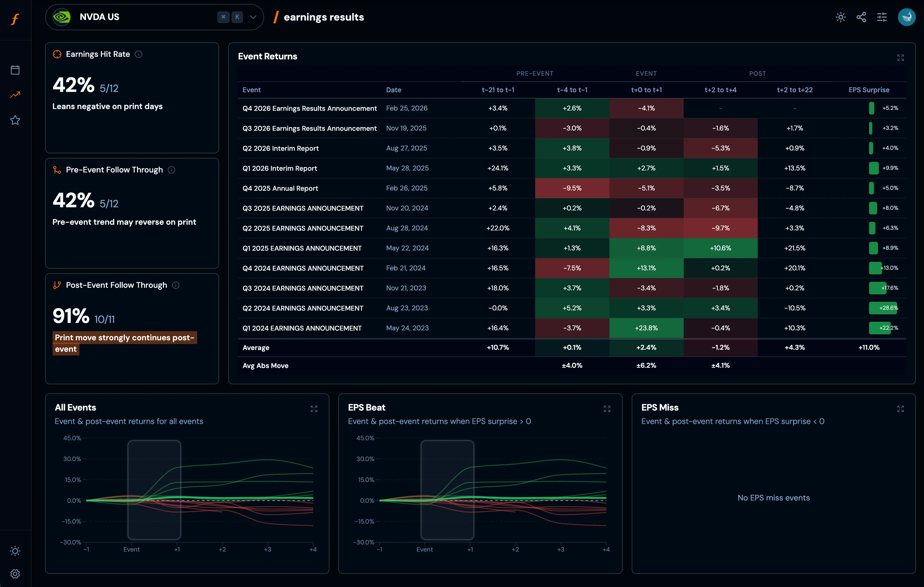The height and width of the screenshot is (587, 924).
Task: Click the share icon in the top bar
Action: coord(861,17)
